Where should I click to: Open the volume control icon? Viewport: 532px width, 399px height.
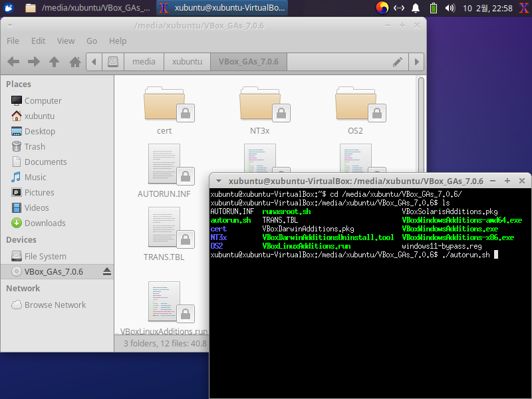click(x=450, y=8)
